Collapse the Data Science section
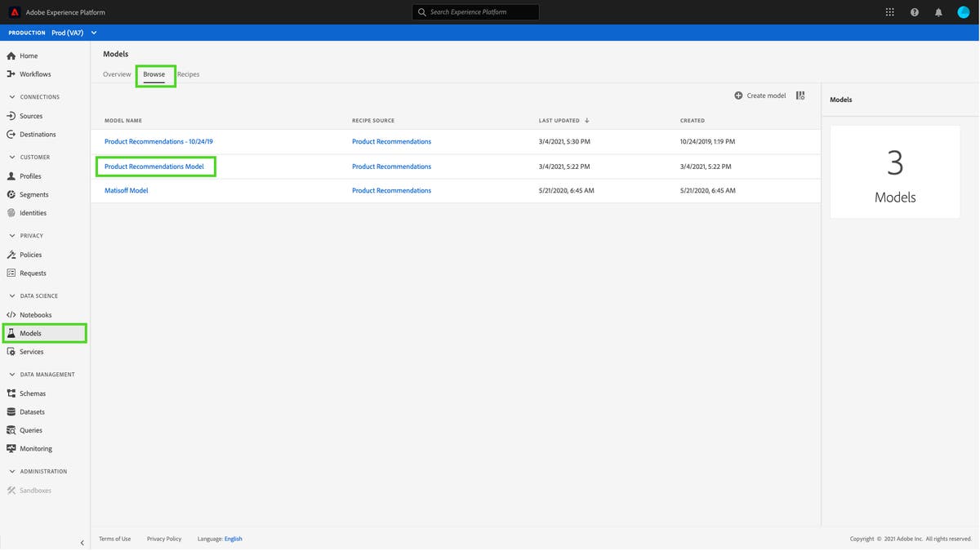 click(x=11, y=296)
